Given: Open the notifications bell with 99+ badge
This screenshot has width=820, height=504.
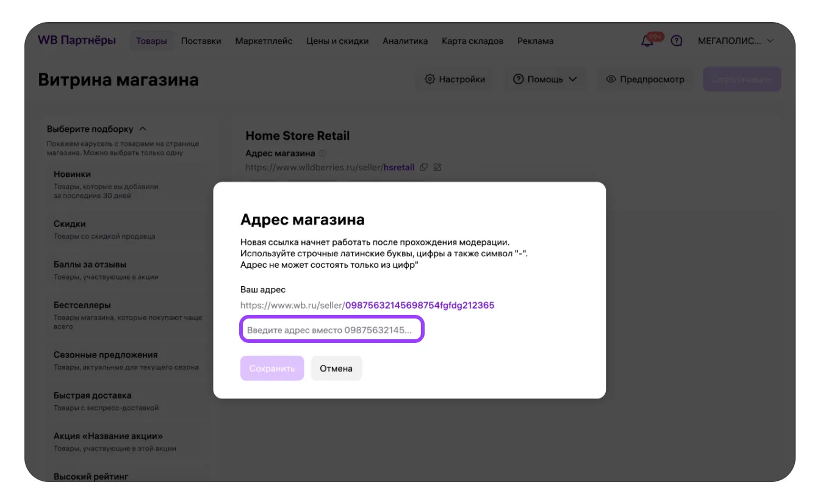Looking at the screenshot, I should tap(647, 41).
